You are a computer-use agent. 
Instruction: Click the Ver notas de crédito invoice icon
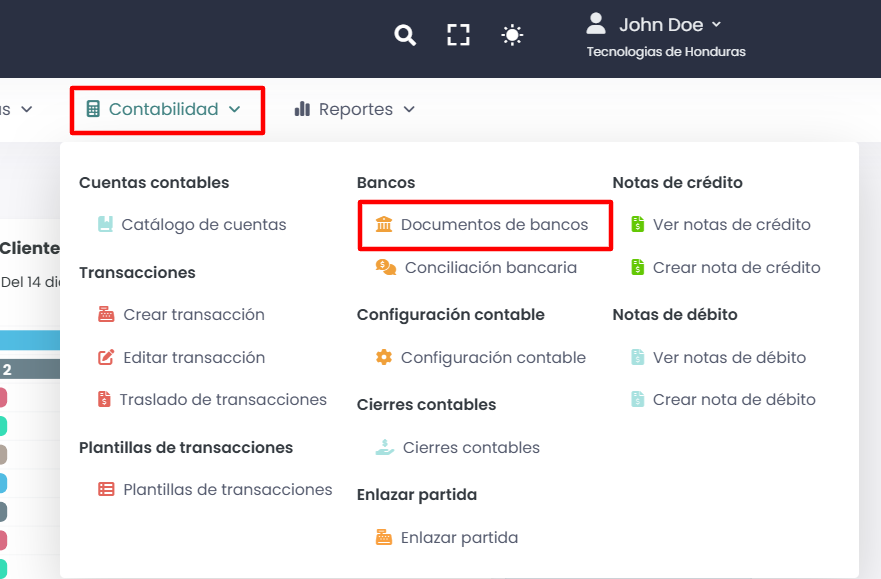click(638, 224)
